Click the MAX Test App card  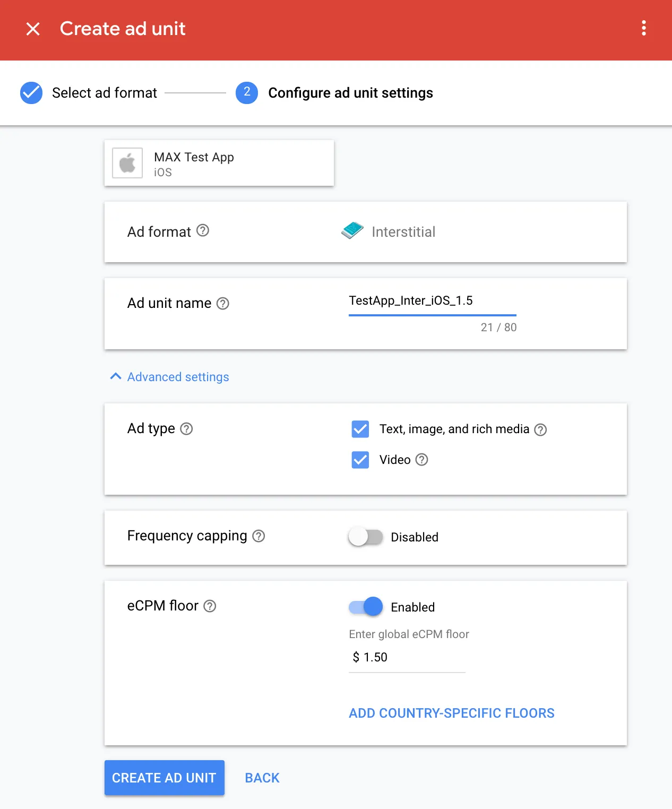click(219, 163)
